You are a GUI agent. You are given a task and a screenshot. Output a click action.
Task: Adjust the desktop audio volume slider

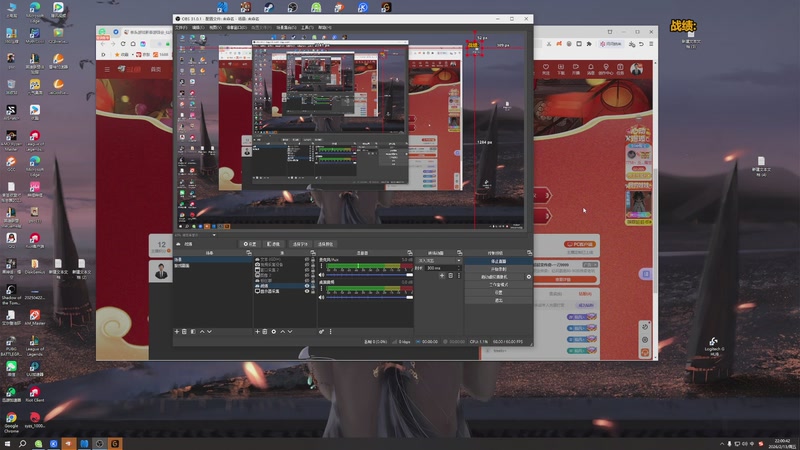pos(369,297)
